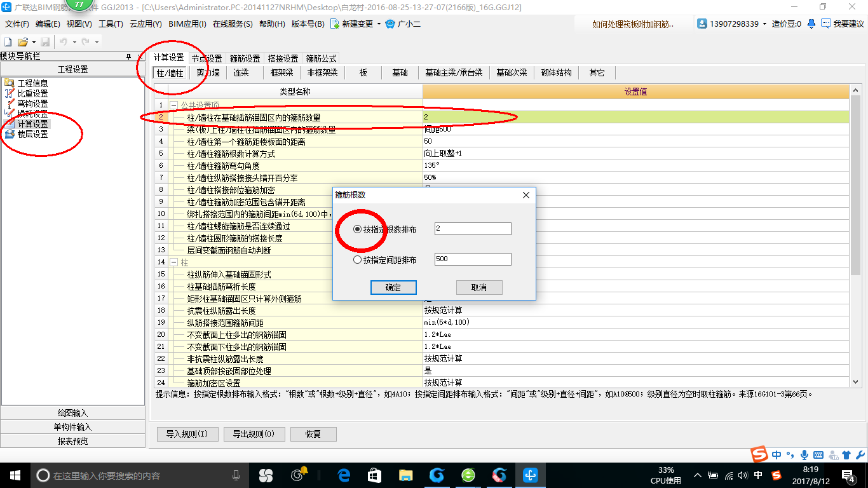Collapse the 公共设置项 group
Screen dimensions: 868x488
pos(174,105)
